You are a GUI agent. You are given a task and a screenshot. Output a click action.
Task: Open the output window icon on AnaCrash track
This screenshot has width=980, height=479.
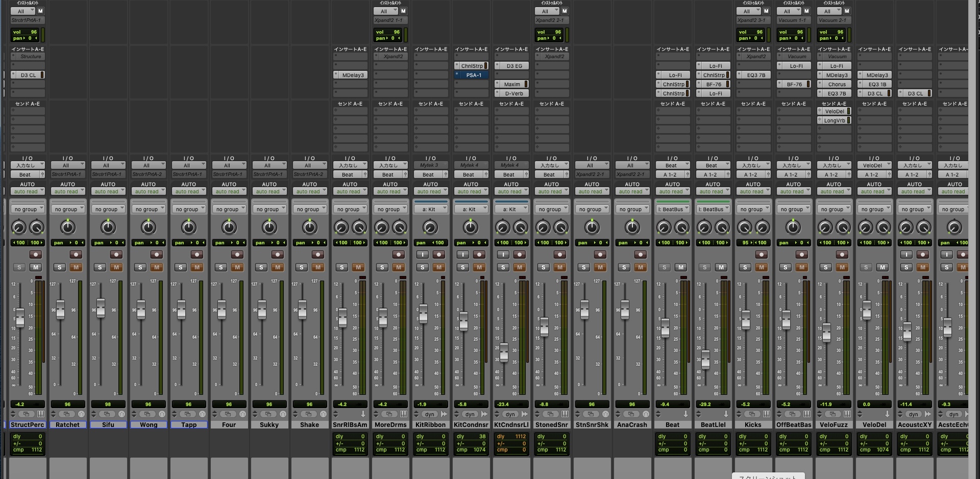(631, 414)
